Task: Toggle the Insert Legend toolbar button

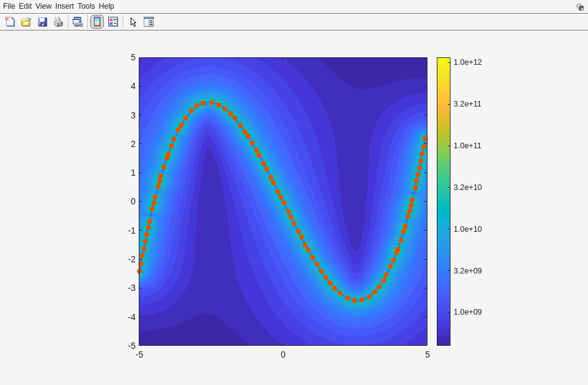Action: point(113,22)
